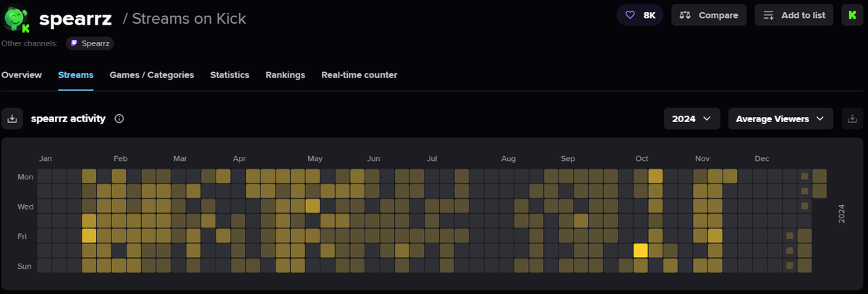
Task: Click the Sep month label
Action: click(568, 158)
